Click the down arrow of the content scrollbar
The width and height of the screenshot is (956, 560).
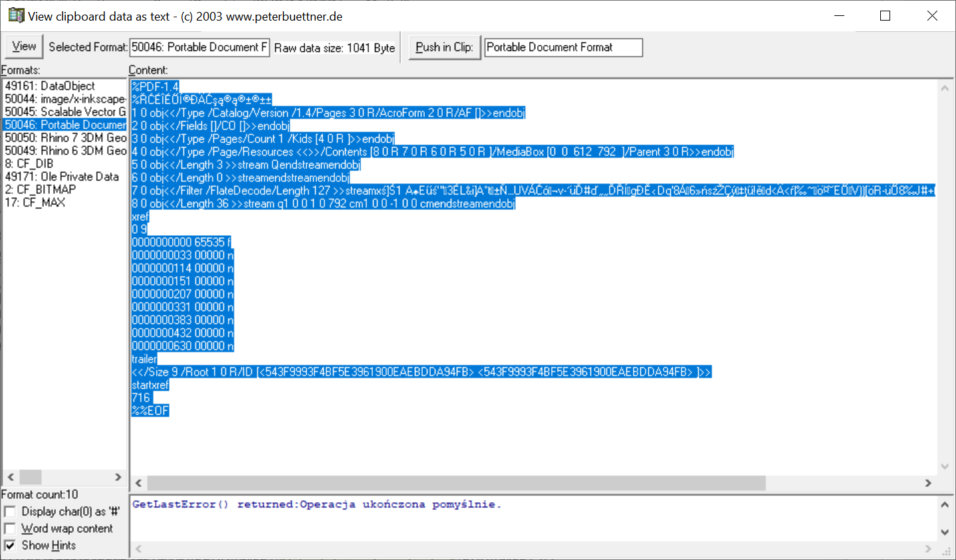click(945, 466)
